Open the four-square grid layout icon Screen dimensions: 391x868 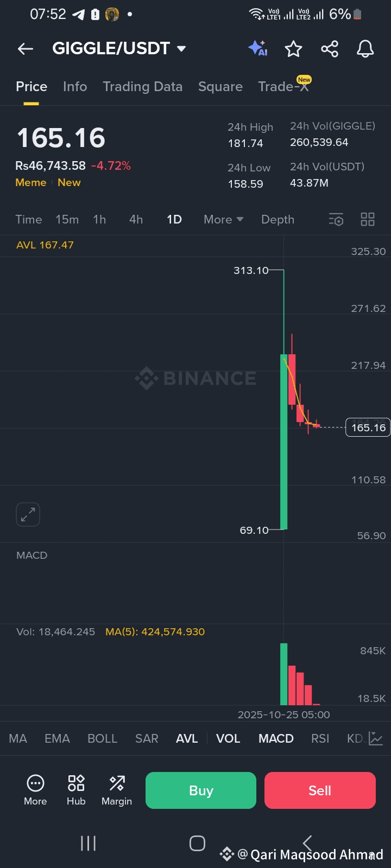pos(368,219)
